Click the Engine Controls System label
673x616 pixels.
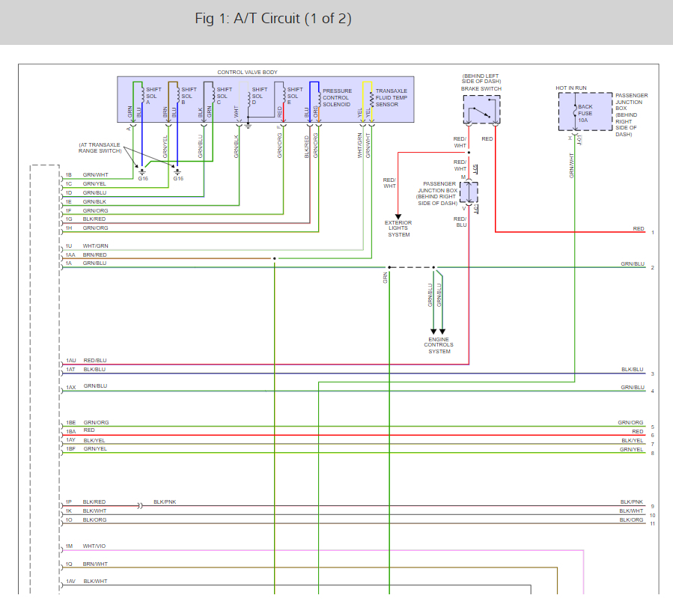coord(439,345)
